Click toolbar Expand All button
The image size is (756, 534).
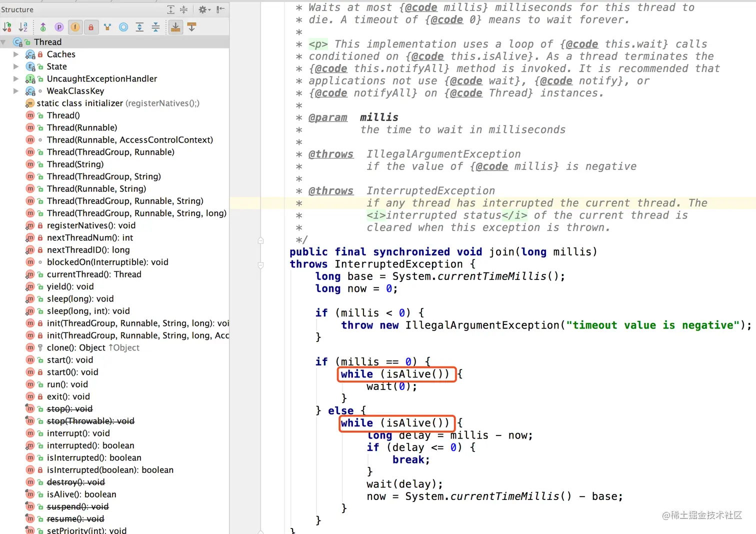pos(139,27)
